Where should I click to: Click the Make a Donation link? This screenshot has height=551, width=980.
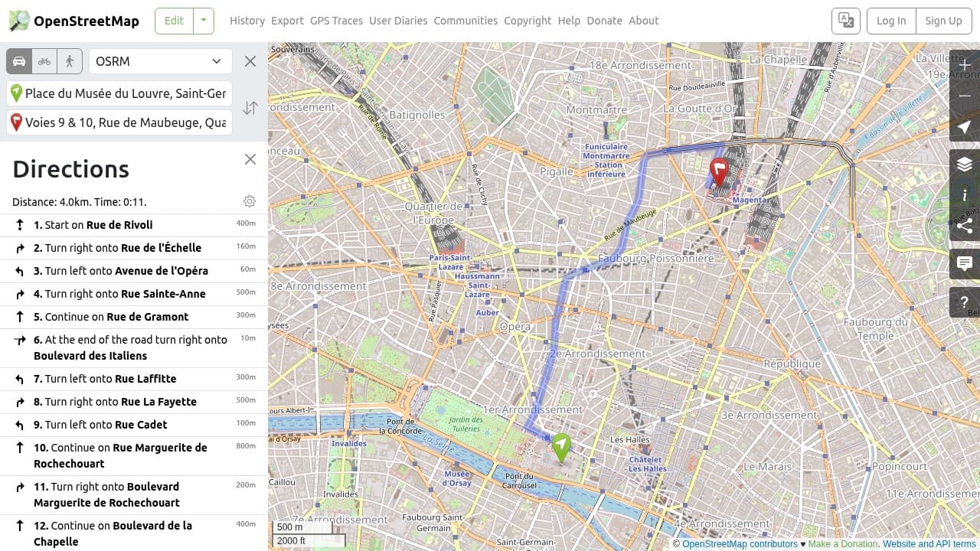point(842,544)
